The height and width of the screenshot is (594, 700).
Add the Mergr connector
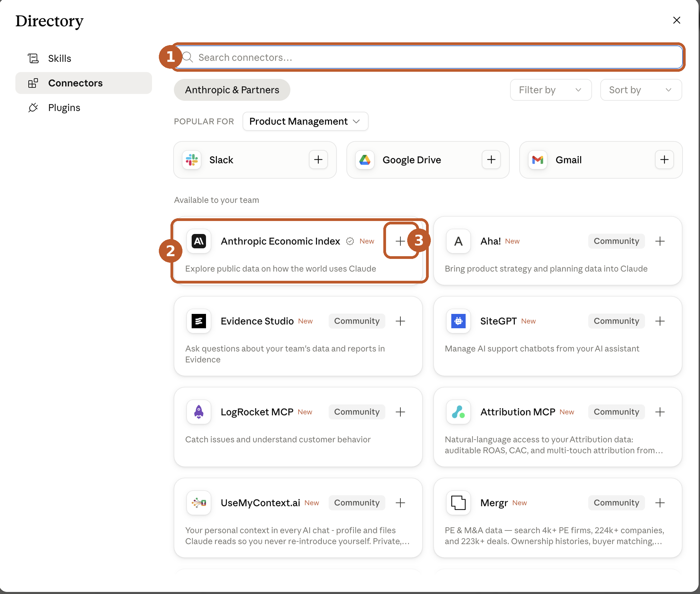660,503
